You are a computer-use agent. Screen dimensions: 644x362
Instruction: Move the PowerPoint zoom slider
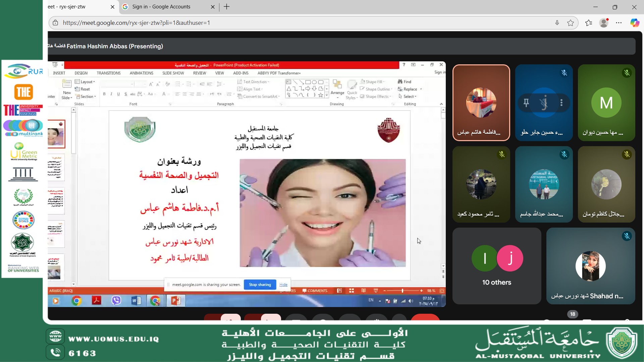[402, 291]
